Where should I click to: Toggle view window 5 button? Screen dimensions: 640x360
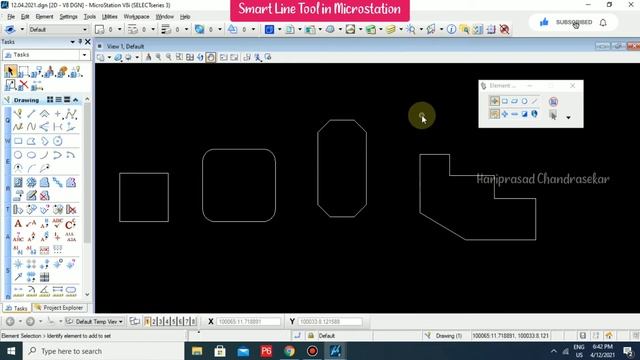[174, 322]
